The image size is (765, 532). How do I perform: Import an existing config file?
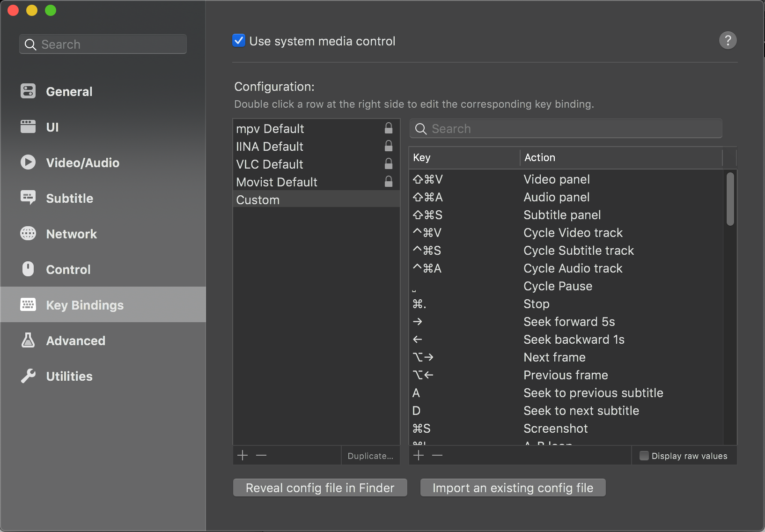(513, 488)
